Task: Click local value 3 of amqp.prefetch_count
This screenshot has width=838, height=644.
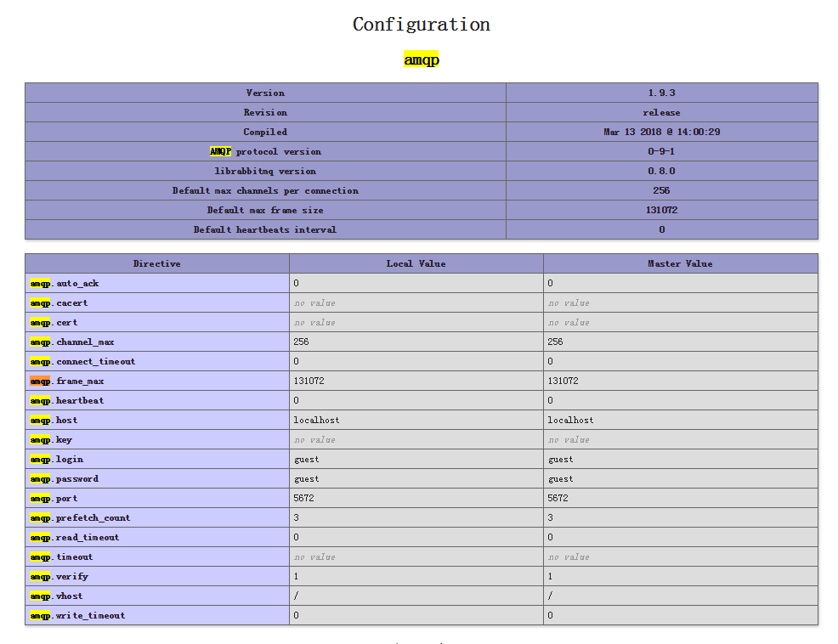Action: pos(296,518)
